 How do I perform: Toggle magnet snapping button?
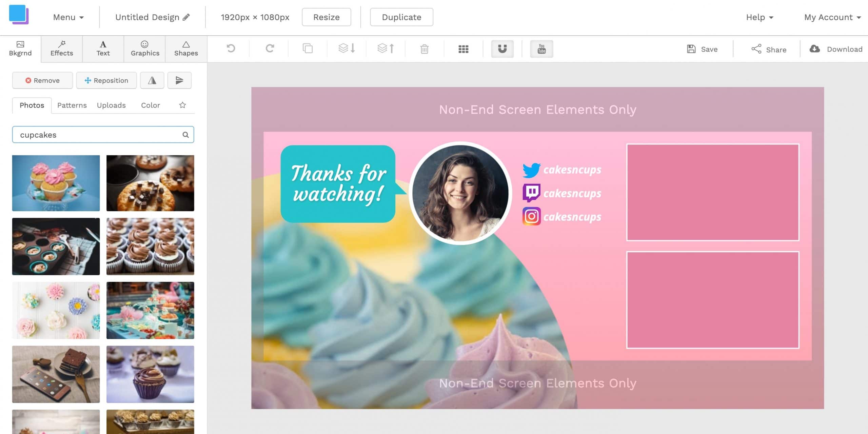[x=502, y=49]
